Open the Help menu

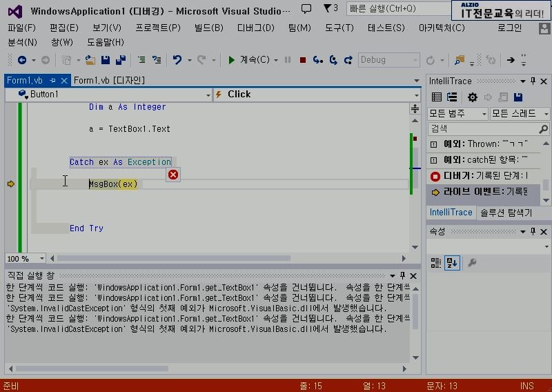pyautogui.click(x=106, y=43)
